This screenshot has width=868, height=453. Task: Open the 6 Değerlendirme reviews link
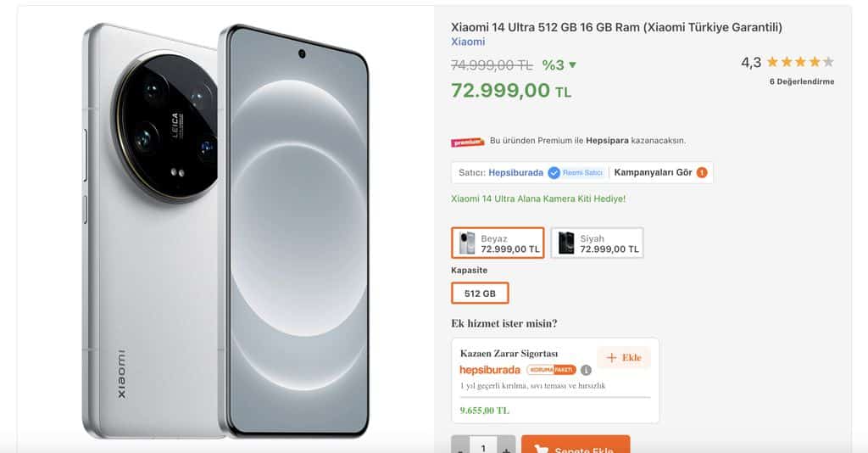[x=801, y=81]
